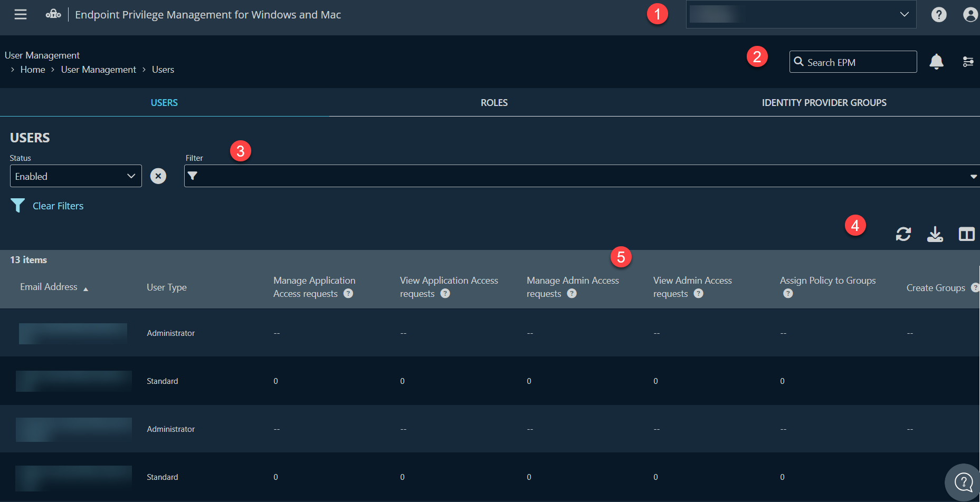Open the notifications bell icon
980x502 pixels.
936,62
